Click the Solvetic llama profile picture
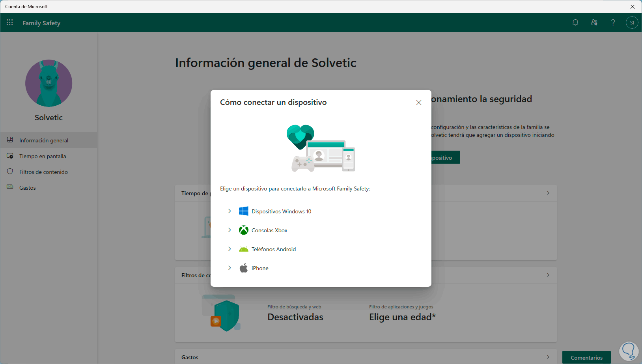This screenshot has height=364, width=642. (x=49, y=83)
